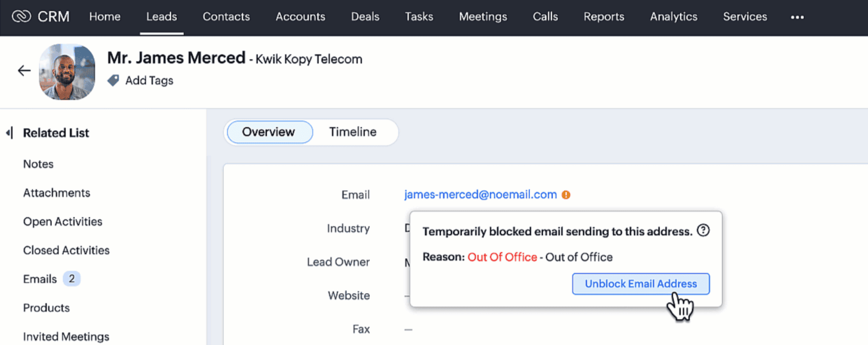Unblock the email address
Viewport: 868px width, 345px height.
[x=641, y=284]
